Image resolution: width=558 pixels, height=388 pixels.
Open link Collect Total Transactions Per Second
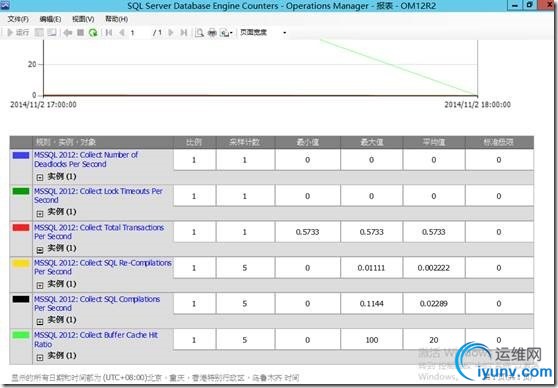point(99,232)
